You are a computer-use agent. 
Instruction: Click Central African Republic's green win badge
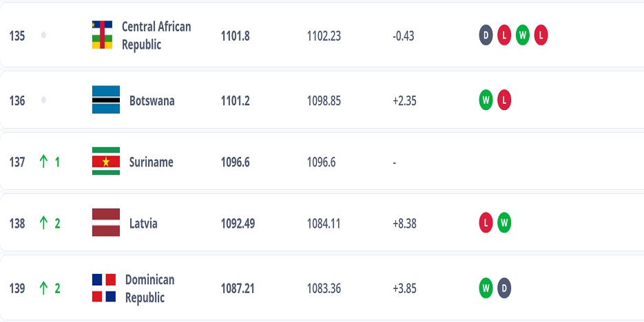coord(522,35)
